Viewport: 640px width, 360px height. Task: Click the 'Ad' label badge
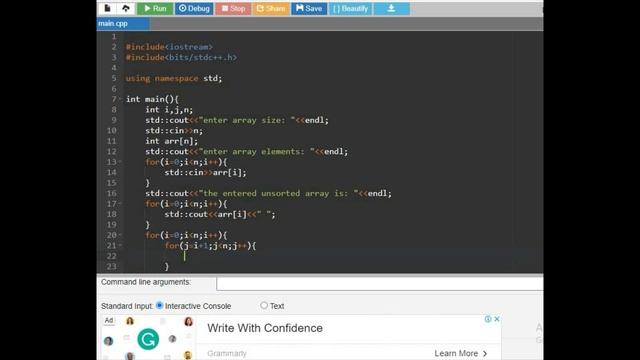(x=109, y=320)
